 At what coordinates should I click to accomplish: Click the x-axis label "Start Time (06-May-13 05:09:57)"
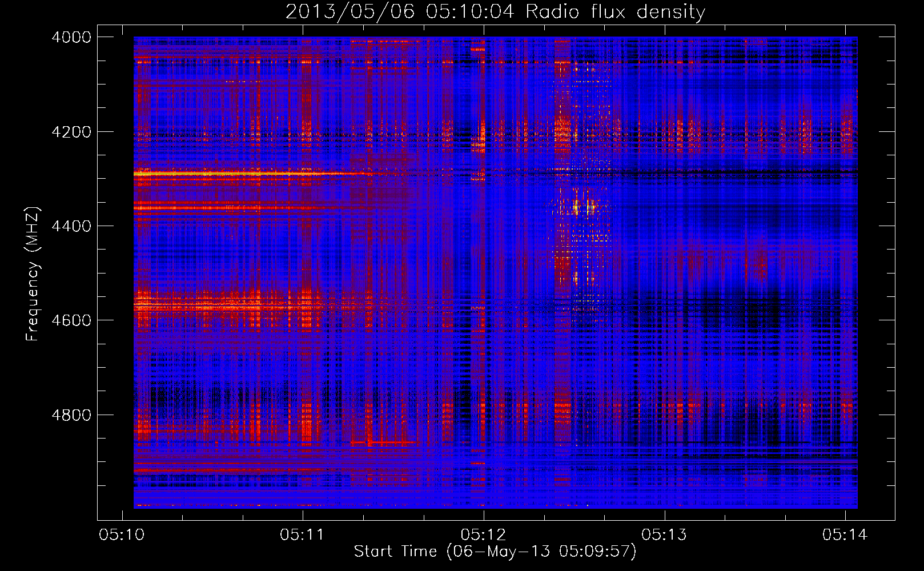(495, 552)
